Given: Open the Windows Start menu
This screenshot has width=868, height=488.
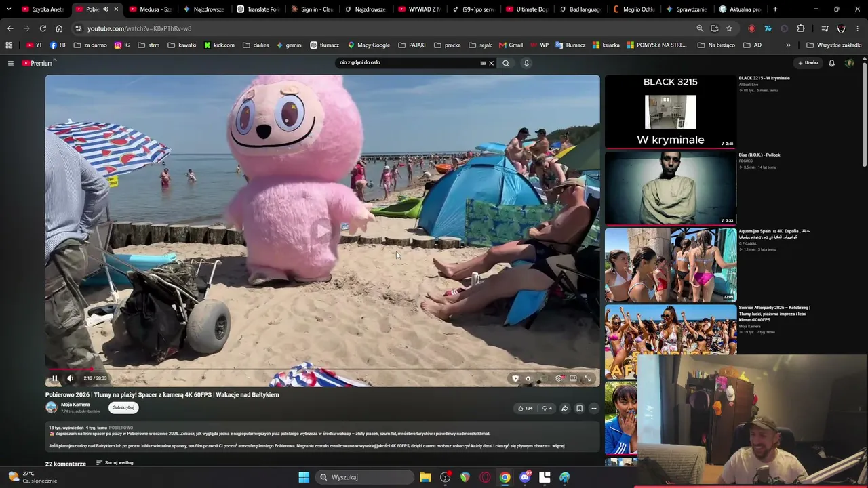Looking at the screenshot, I should [x=304, y=477].
